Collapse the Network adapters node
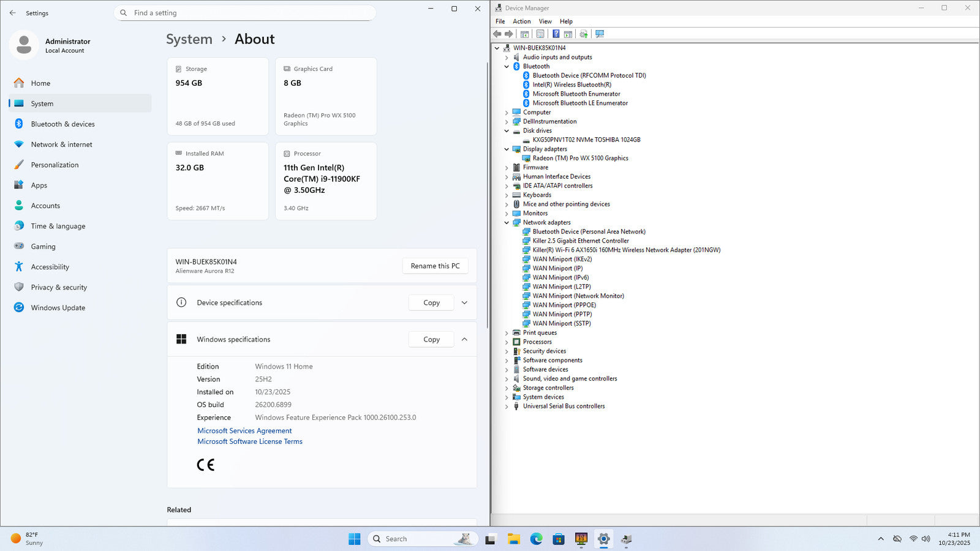Viewport: 980px width, 551px height. tap(507, 223)
